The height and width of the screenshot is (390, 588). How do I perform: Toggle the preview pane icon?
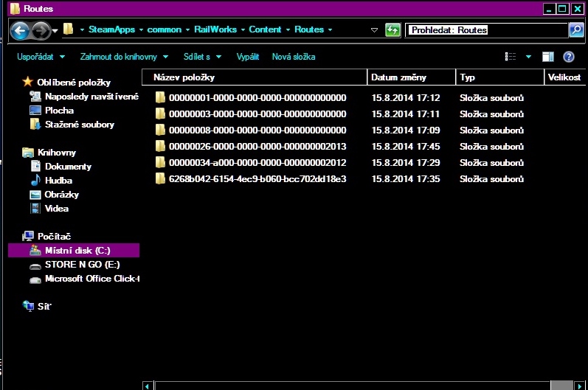pyautogui.click(x=548, y=57)
